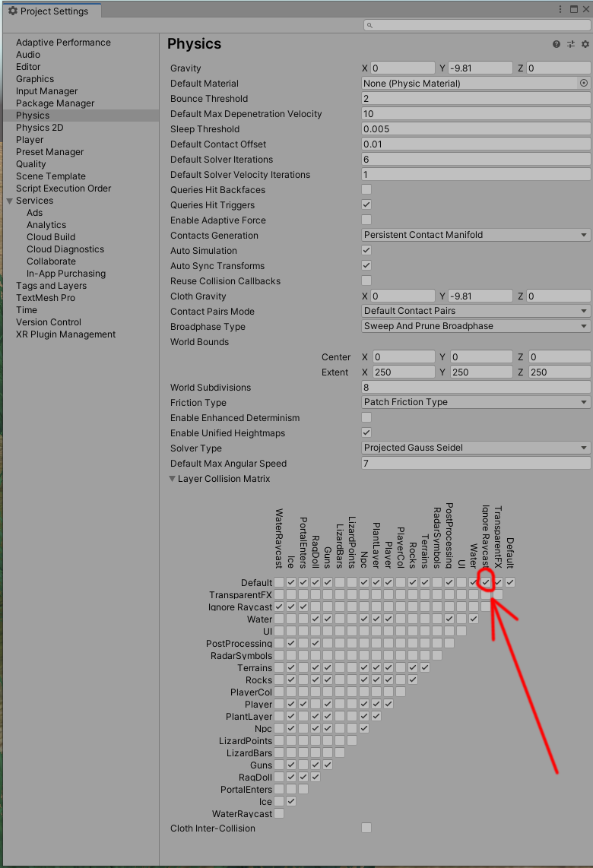Toggle Auto Sync Transforms checkbox

[366, 265]
